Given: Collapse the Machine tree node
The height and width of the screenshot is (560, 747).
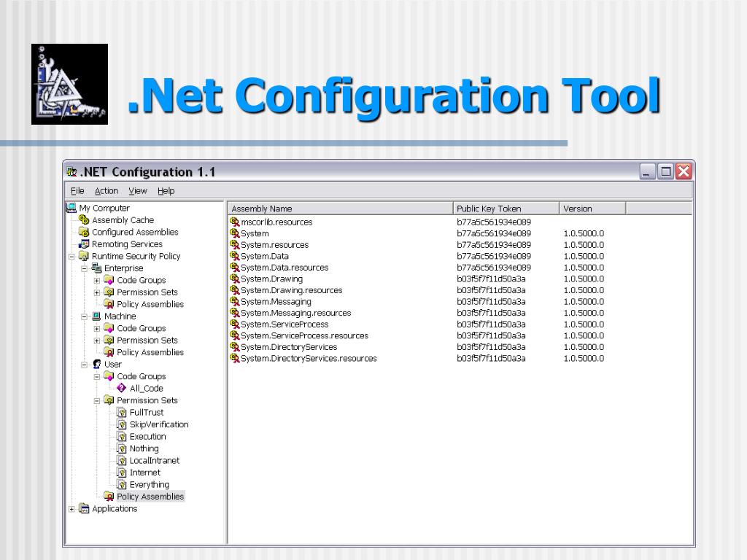Looking at the screenshot, I should point(85,316).
